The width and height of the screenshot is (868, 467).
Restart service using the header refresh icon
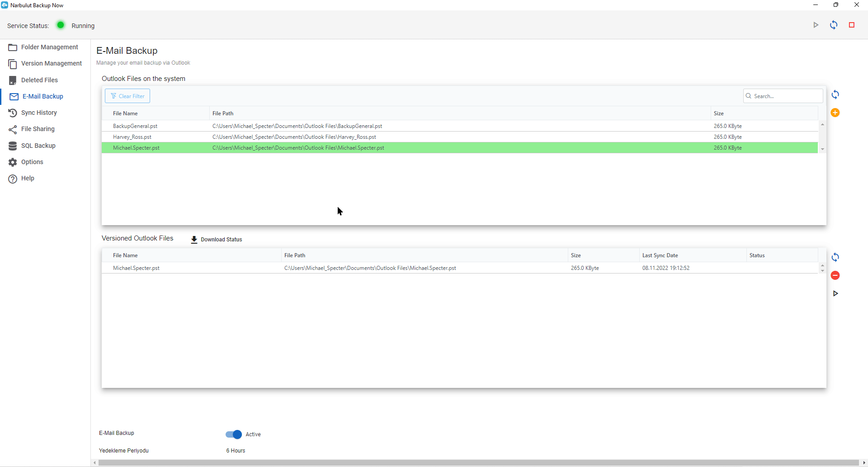(834, 25)
